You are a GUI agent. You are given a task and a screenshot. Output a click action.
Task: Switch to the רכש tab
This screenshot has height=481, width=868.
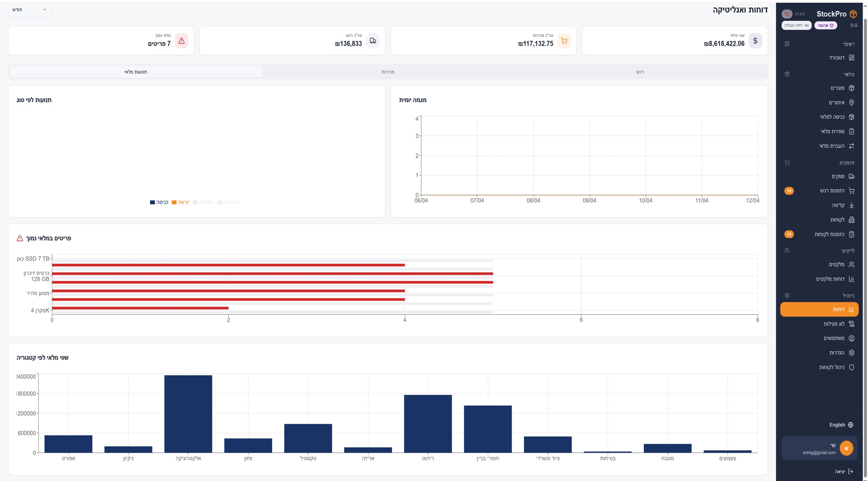640,72
